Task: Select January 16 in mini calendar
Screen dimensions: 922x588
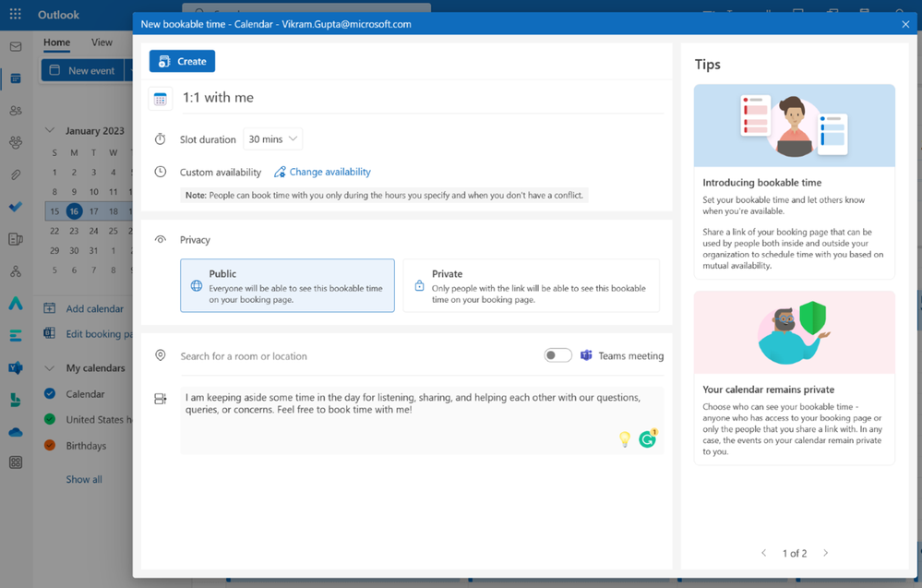Action: click(74, 211)
